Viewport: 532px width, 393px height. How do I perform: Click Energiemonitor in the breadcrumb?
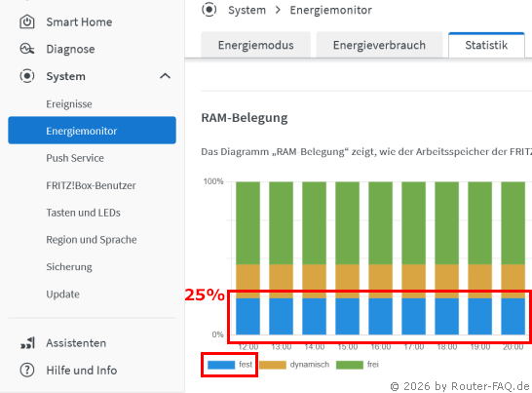click(x=331, y=10)
